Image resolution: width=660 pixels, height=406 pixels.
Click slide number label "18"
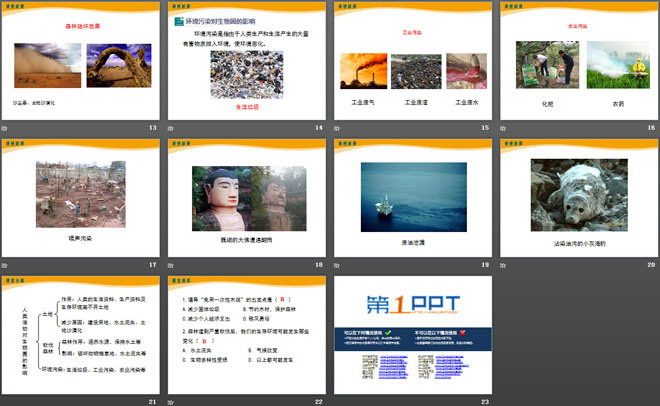click(319, 265)
